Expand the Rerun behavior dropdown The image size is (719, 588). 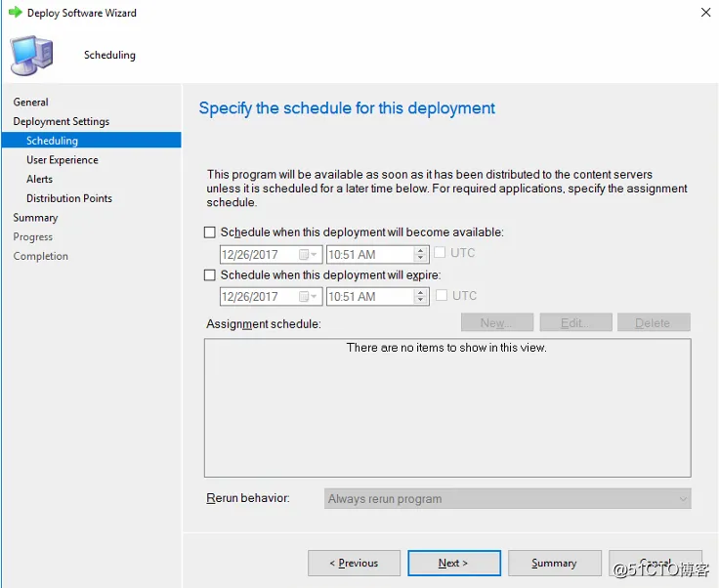coord(683,499)
